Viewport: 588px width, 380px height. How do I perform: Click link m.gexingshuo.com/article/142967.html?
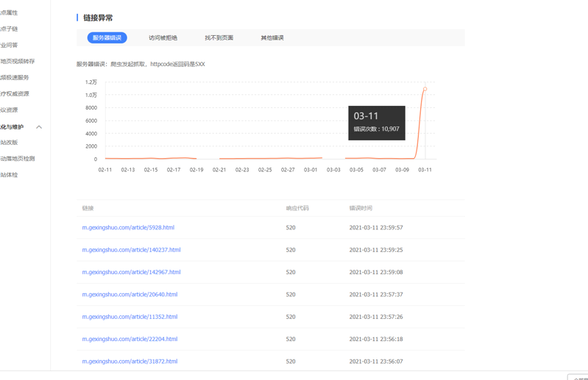point(131,272)
